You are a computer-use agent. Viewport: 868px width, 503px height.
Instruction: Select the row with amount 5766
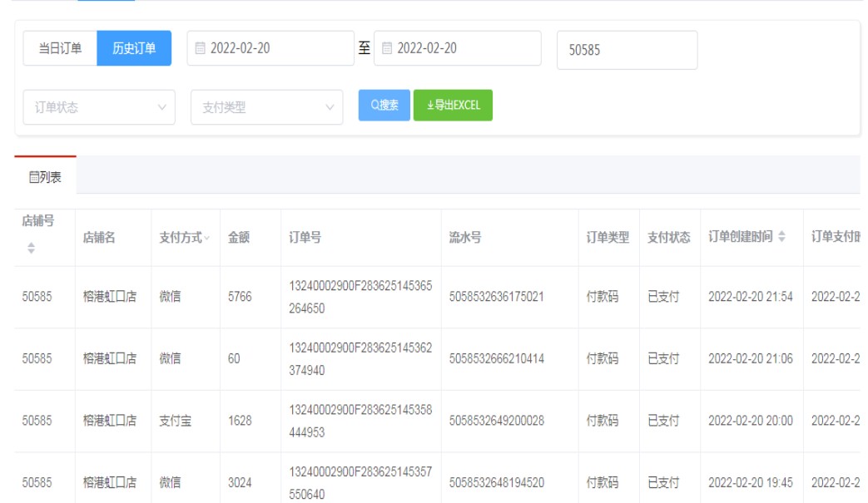click(x=240, y=297)
